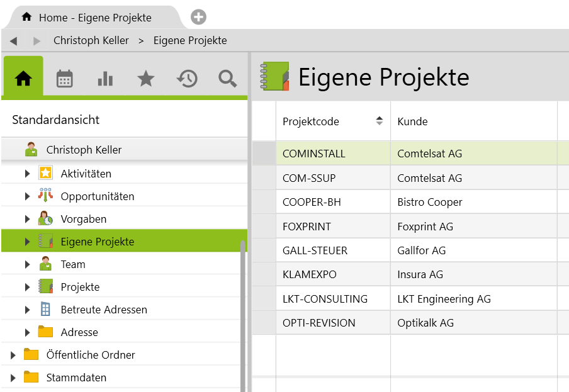569x392 pixels.
Task: Select the home icon in sidebar
Action: point(23,79)
